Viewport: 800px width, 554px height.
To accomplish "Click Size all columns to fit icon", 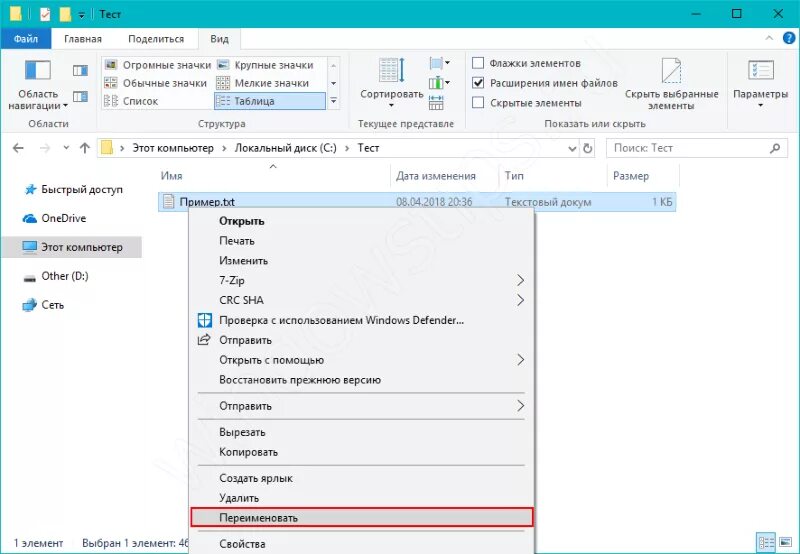I will [x=436, y=103].
